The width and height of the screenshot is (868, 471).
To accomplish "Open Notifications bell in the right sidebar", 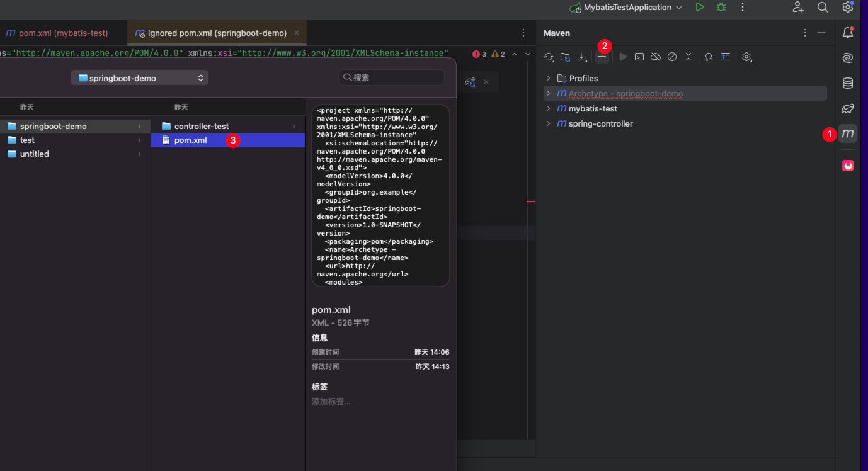I will (848, 33).
